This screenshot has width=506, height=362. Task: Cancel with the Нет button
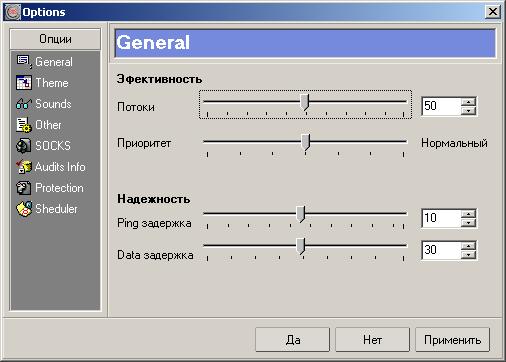372,340
